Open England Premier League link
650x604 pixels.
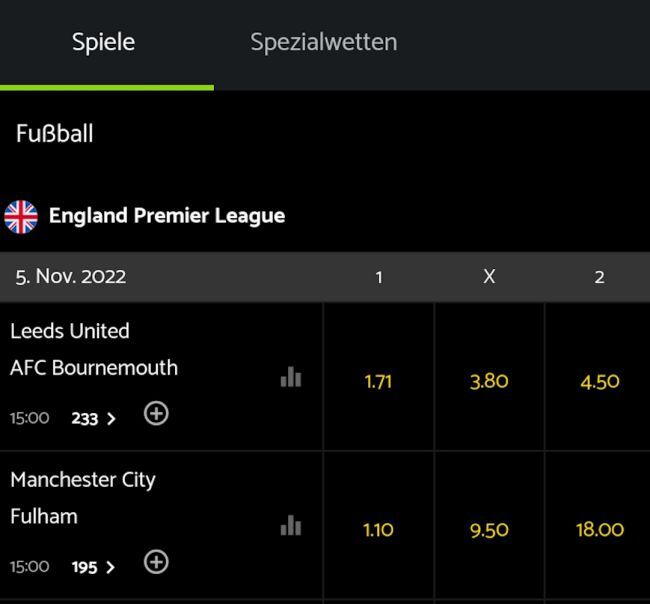(167, 216)
